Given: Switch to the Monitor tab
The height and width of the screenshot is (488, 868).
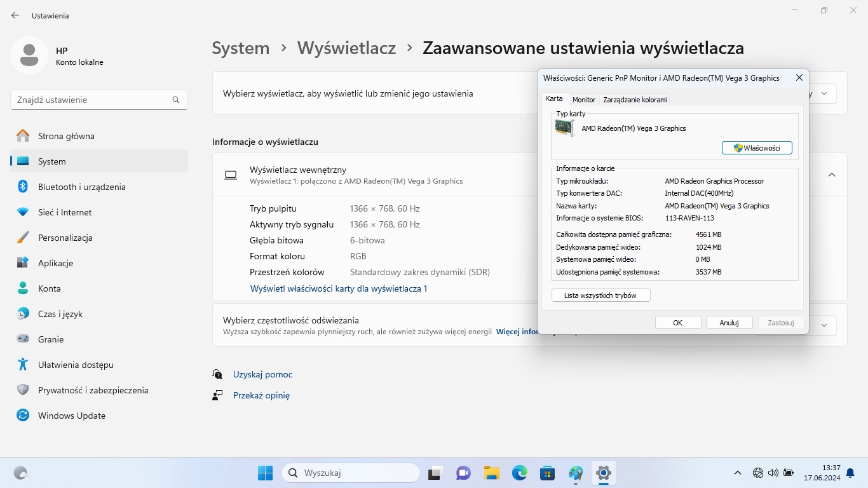Looking at the screenshot, I should click(x=584, y=100).
